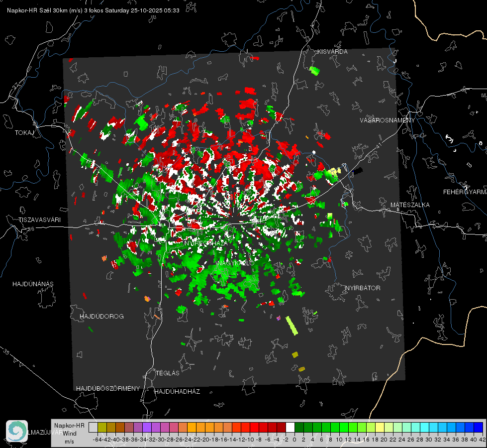Click the KISVÁRDA town label
487x448 pixels.
point(332,52)
